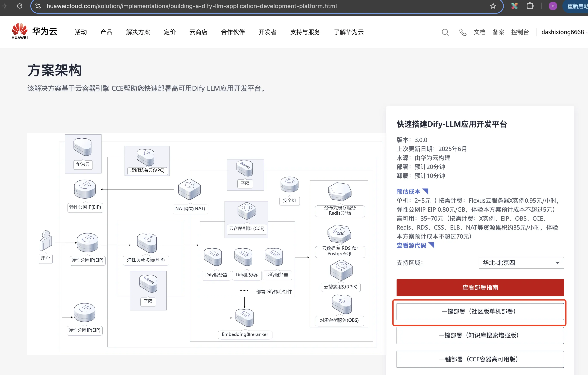Click the 对象存储服务(OBS) icon

coord(341,305)
